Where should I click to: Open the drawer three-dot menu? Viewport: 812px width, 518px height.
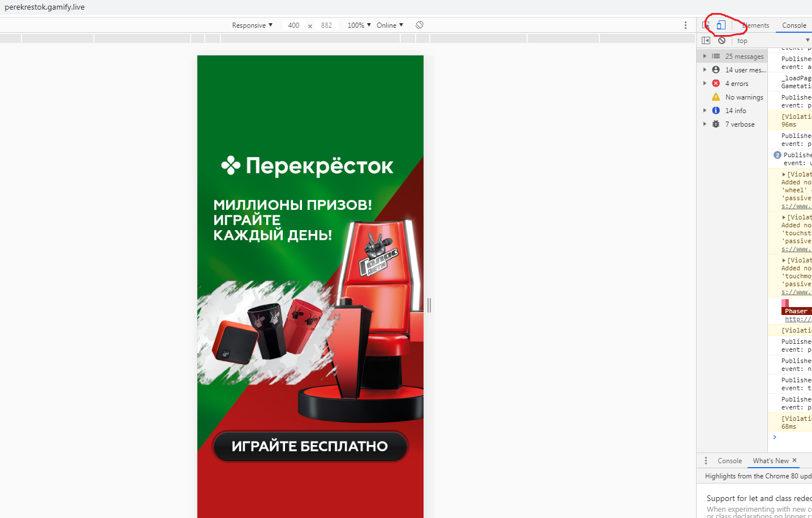(x=706, y=461)
